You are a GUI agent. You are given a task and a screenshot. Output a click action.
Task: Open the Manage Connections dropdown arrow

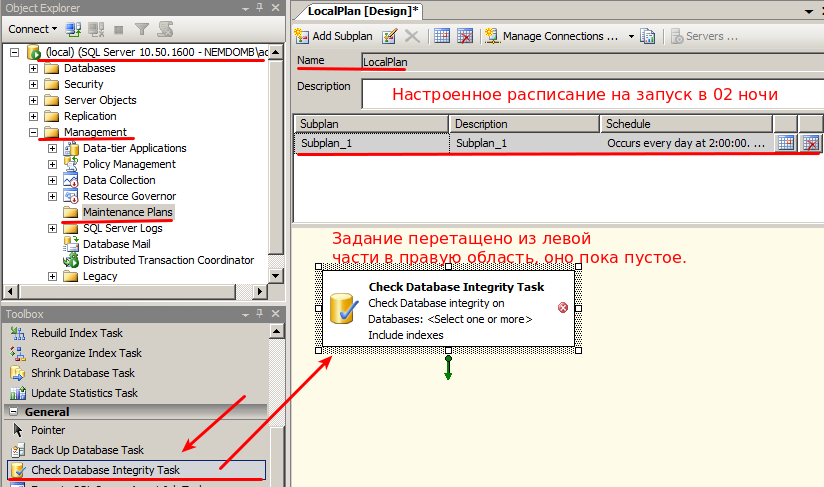pyautogui.click(x=631, y=36)
